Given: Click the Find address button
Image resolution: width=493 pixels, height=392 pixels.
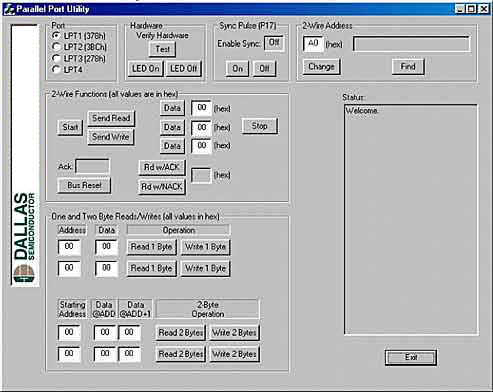Looking at the screenshot, I should (x=408, y=67).
